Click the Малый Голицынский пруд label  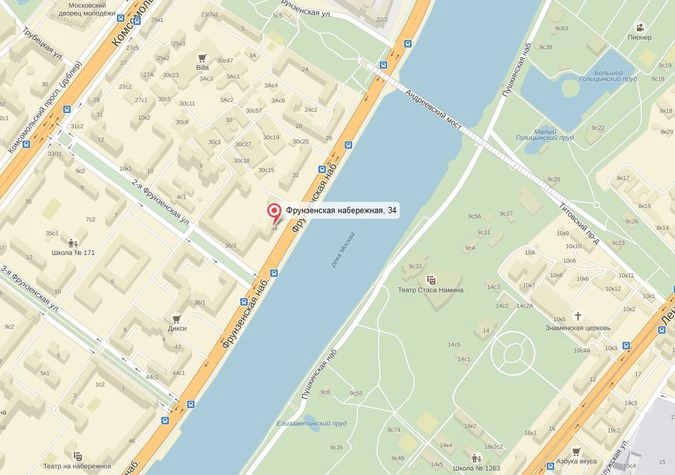tap(545, 135)
